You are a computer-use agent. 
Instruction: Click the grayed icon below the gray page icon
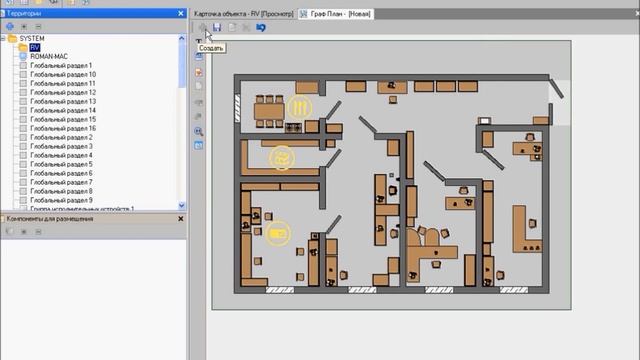(199, 102)
